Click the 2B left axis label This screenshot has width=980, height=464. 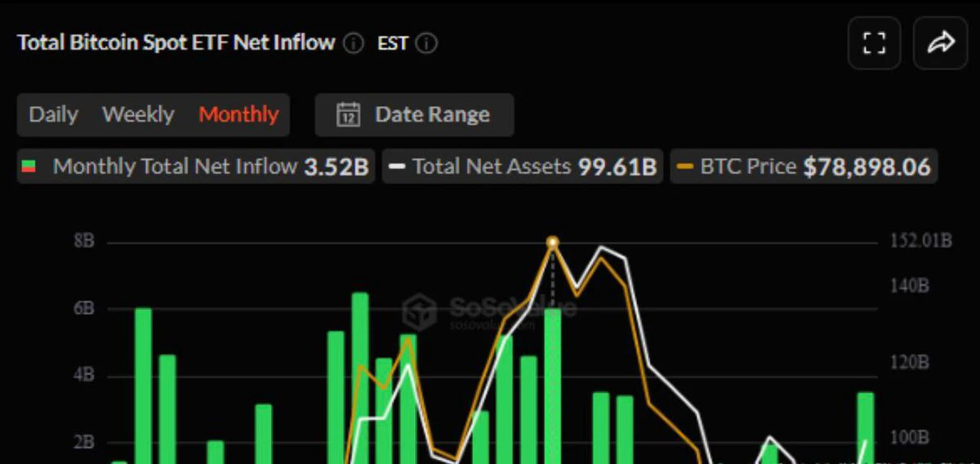pyautogui.click(x=84, y=443)
